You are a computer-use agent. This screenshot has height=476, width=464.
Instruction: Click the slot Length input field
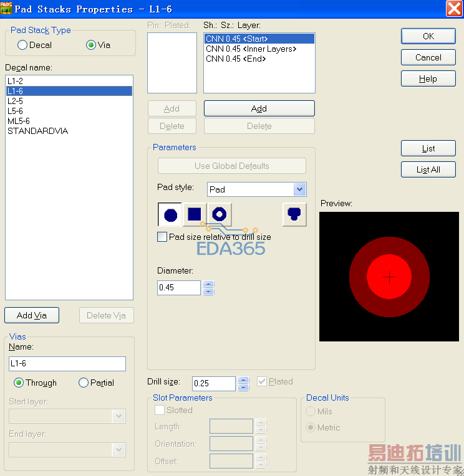click(x=231, y=426)
